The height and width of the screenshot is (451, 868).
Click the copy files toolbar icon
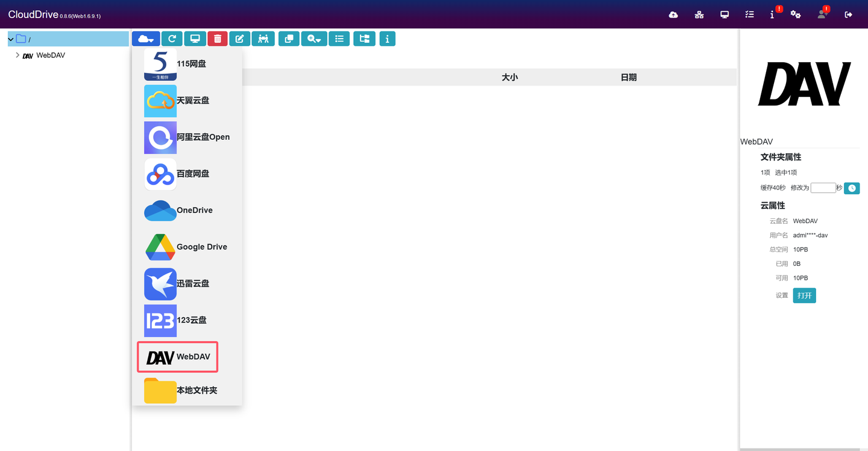point(288,38)
